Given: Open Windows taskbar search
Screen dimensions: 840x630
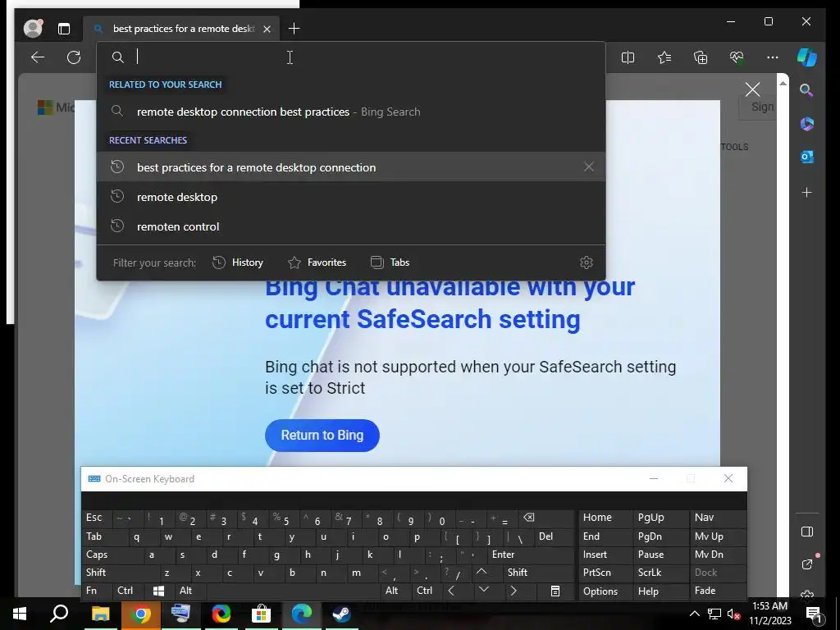Looking at the screenshot, I should point(59,614).
